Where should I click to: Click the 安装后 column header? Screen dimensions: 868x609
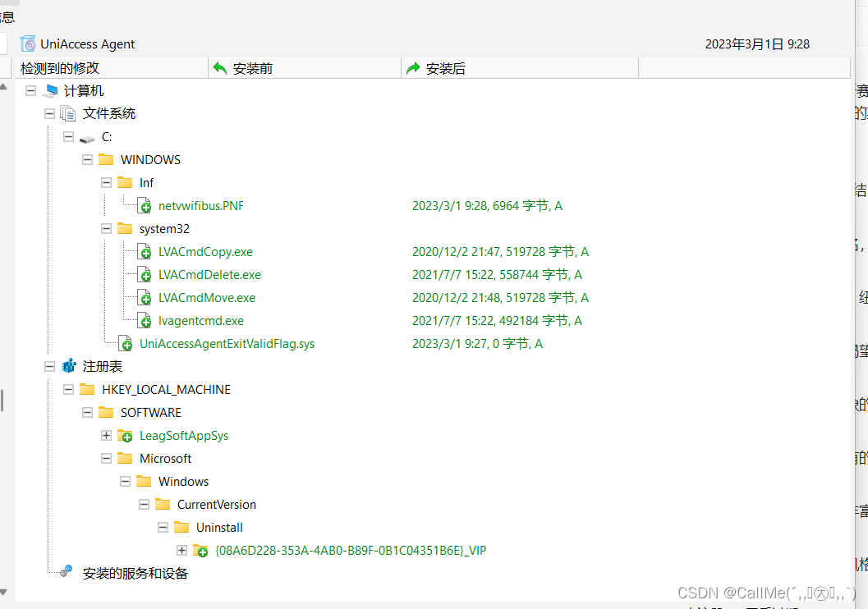pyautogui.click(x=520, y=68)
